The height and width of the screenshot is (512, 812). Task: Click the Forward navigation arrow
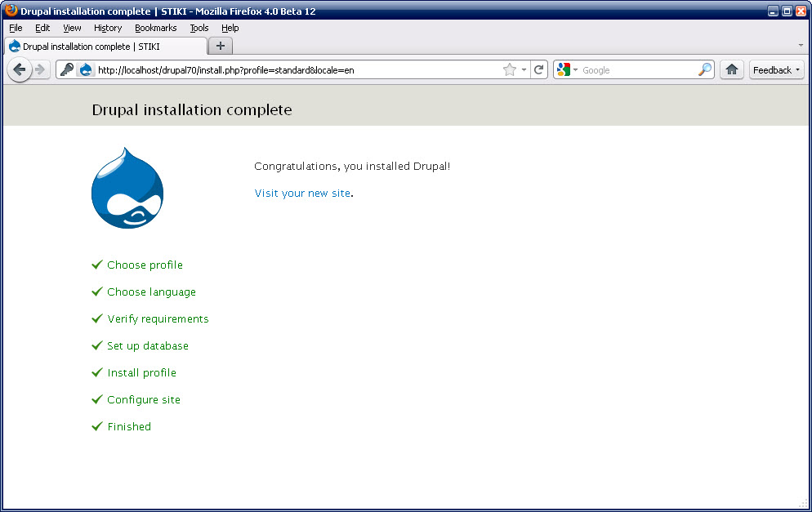[x=39, y=70]
